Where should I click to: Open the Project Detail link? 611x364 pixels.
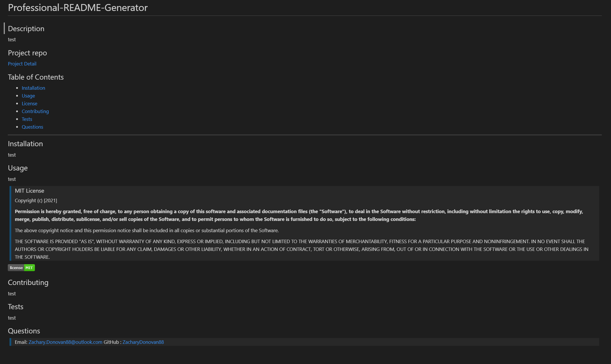point(22,64)
